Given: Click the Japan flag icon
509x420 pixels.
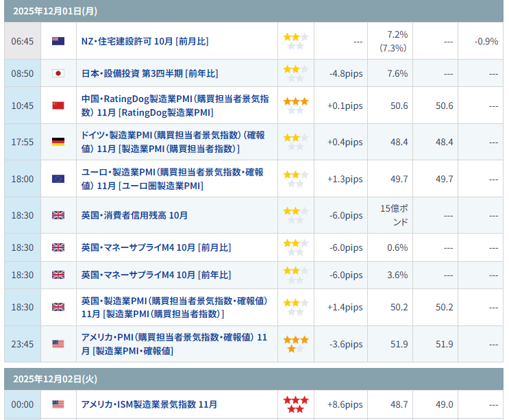Looking at the screenshot, I should [58, 73].
